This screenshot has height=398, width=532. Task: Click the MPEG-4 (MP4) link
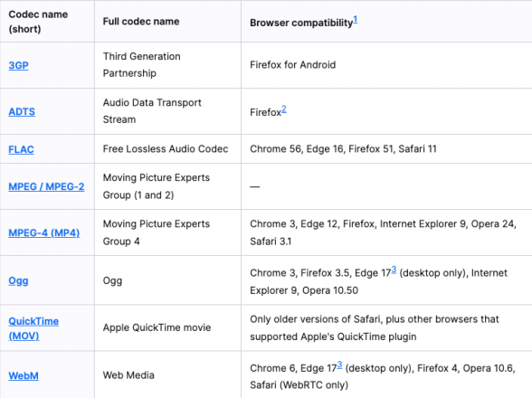click(44, 232)
